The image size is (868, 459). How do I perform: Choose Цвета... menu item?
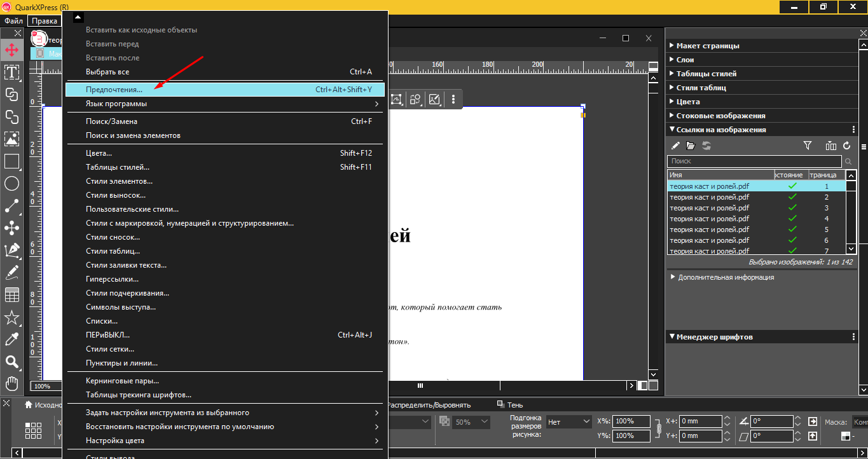pyautogui.click(x=225, y=153)
